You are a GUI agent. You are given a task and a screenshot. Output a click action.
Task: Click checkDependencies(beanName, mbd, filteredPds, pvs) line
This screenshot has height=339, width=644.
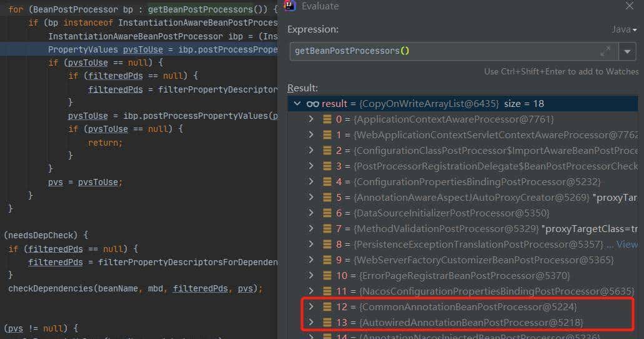135,289
